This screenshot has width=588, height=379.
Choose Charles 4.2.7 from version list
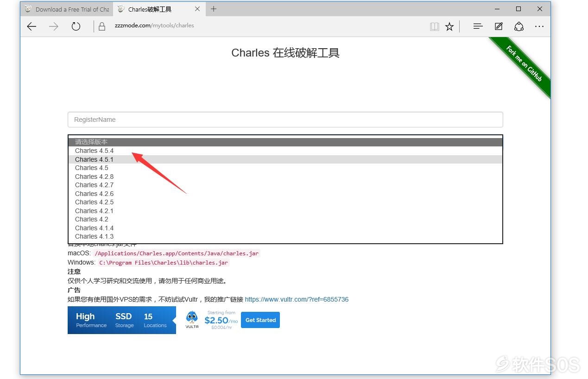tap(285, 185)
